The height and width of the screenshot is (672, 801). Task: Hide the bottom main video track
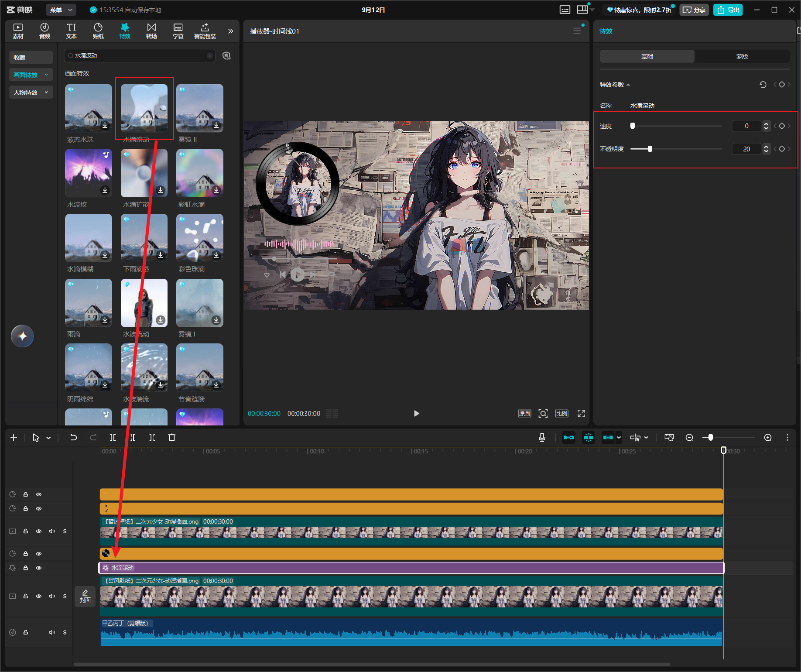pyautogui.click(x=39, y=596)
